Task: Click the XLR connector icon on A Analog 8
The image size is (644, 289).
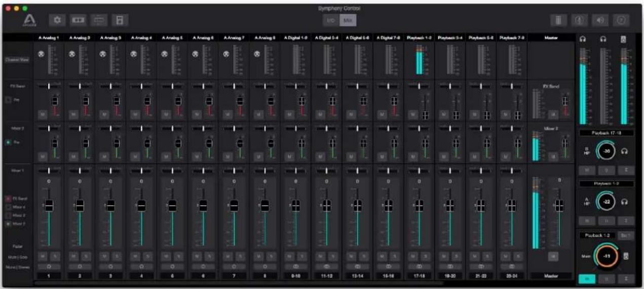Action: coord(258,55)
